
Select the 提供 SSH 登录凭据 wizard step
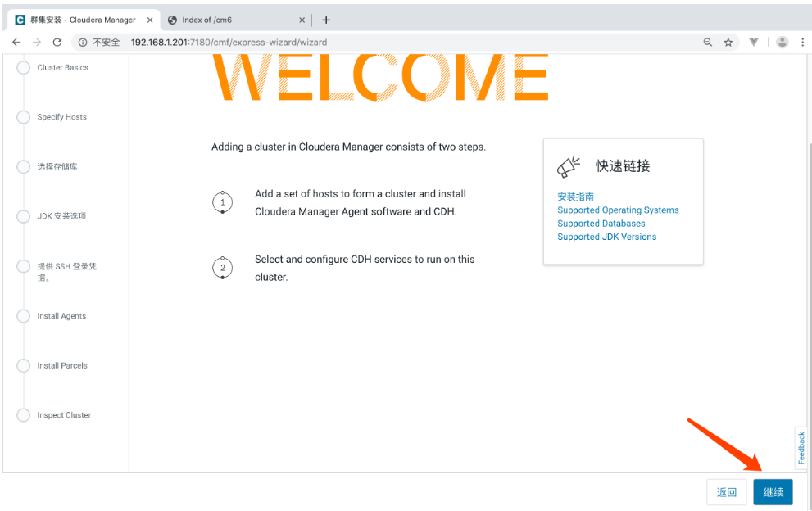[x=57, y=271]
